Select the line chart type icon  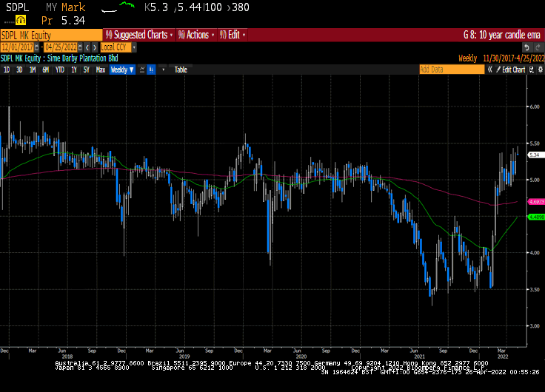click(x=142, y=70)
